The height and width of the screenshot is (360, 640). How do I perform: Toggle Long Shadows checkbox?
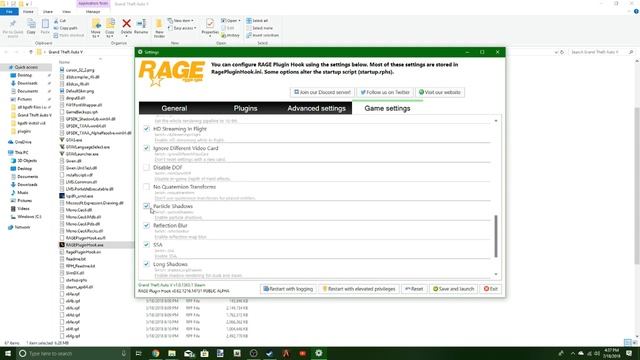click(147, 264)
